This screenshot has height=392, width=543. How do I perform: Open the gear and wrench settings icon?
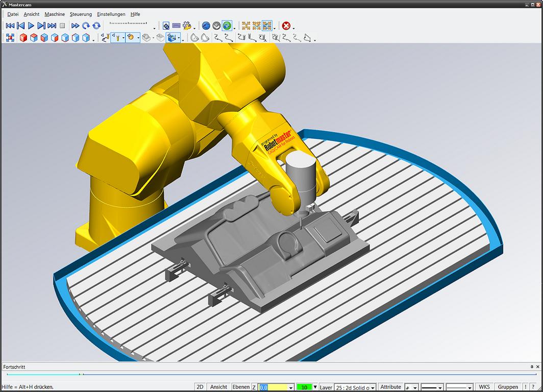click(x=187, y=26)
